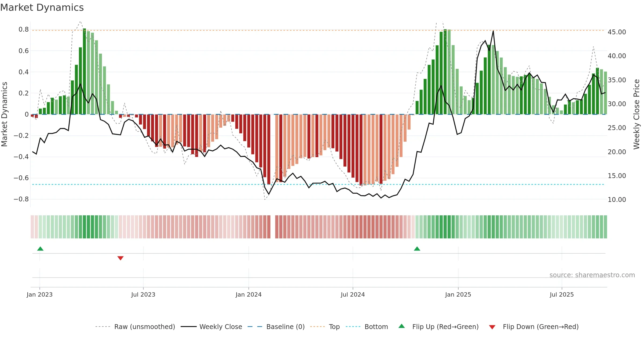Click the 0.6 left axis tick label

click(x=24, y=51)
